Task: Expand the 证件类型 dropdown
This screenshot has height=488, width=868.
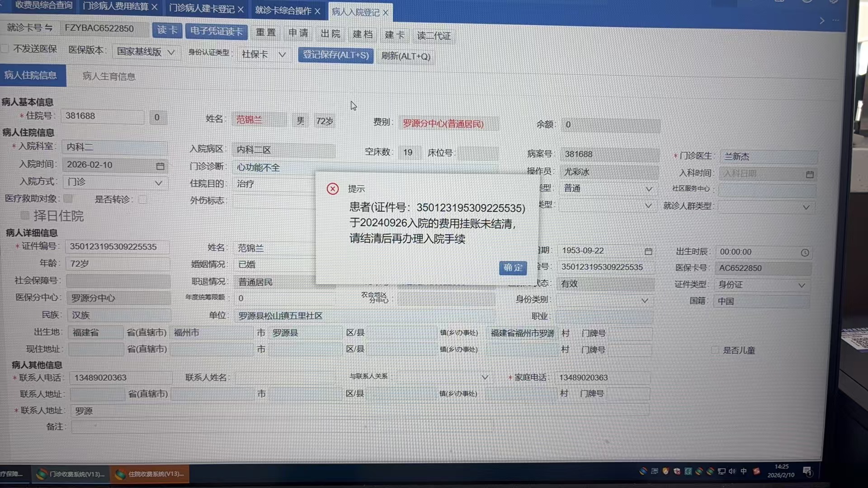Action: [802, 285]
